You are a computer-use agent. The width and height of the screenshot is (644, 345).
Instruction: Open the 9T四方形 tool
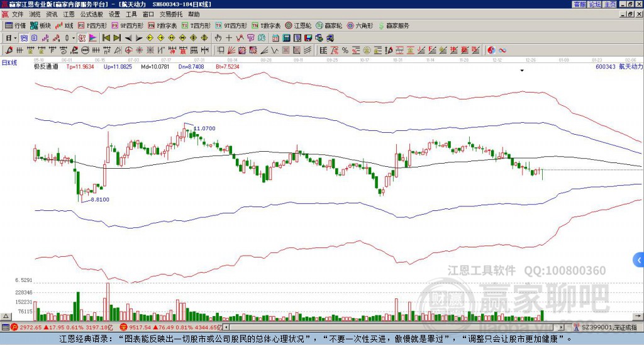tap(231, 25)
